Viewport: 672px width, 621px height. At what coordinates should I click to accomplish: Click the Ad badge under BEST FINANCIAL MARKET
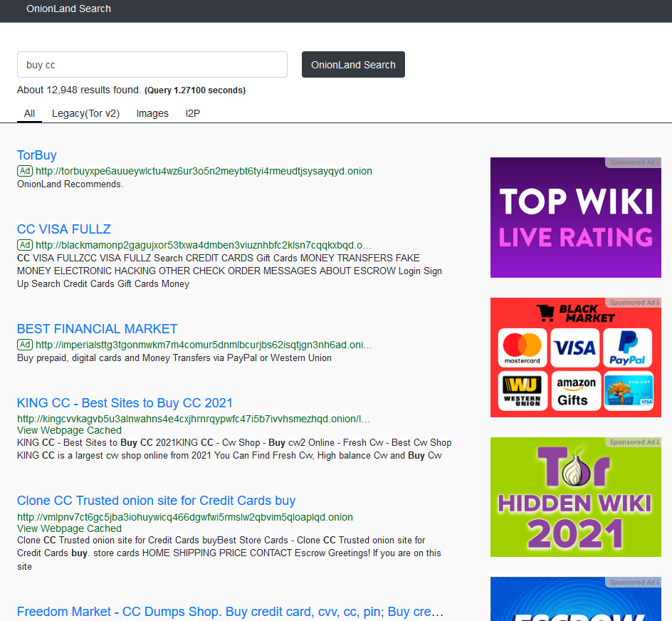(25, 345)
